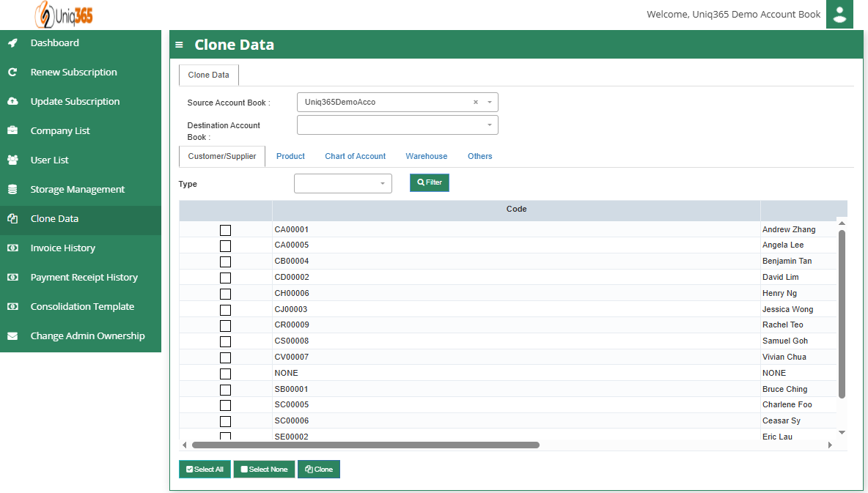Open Payment Receipt History in the sidebar
This screenshot has width=868, height=493.
[84, 277]
